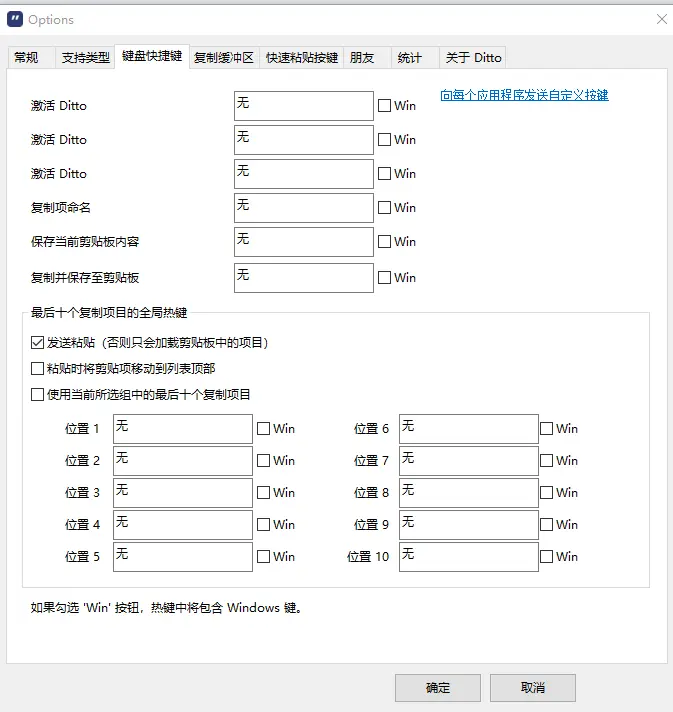The image size is (673, 712).
Task: Close the Options dialog window
Action: pos(662,19)
